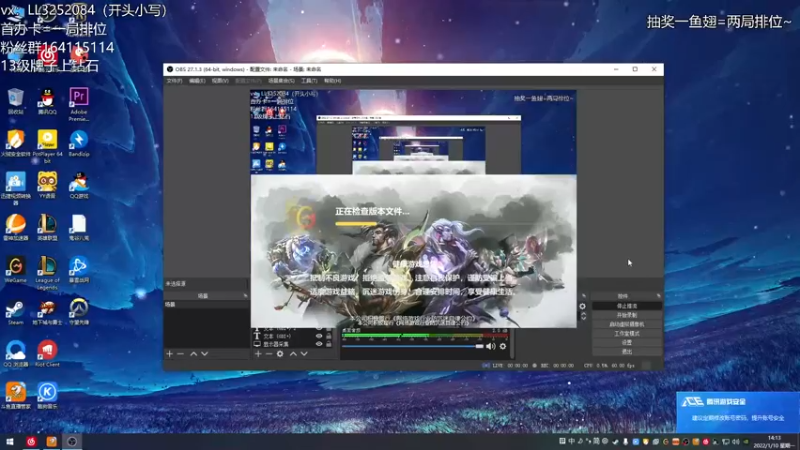Open Overwatch 守望先锋 desktop icon

pyautogui.click(x=79, y=312)
